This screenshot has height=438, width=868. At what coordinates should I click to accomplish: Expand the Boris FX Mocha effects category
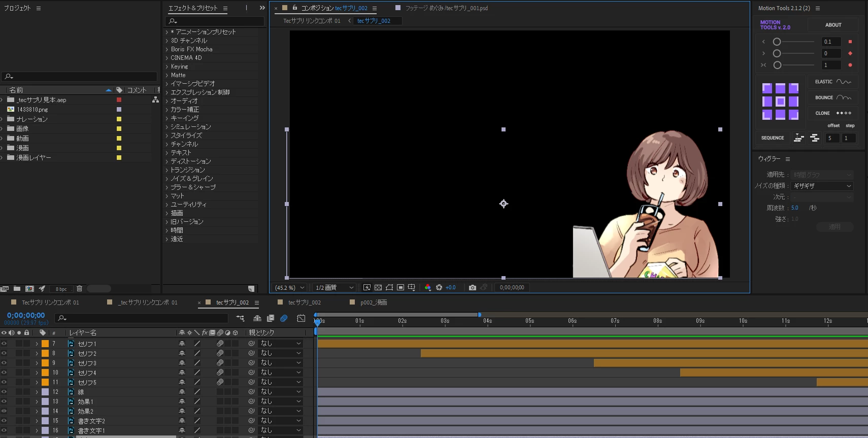pyautogui.click(x=167, y=49)
